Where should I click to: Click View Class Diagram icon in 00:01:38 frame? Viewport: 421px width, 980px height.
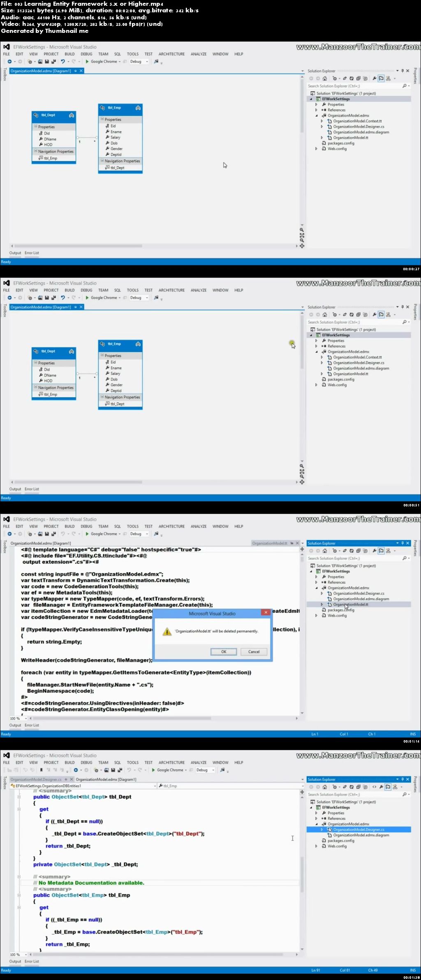pos(395,787)
